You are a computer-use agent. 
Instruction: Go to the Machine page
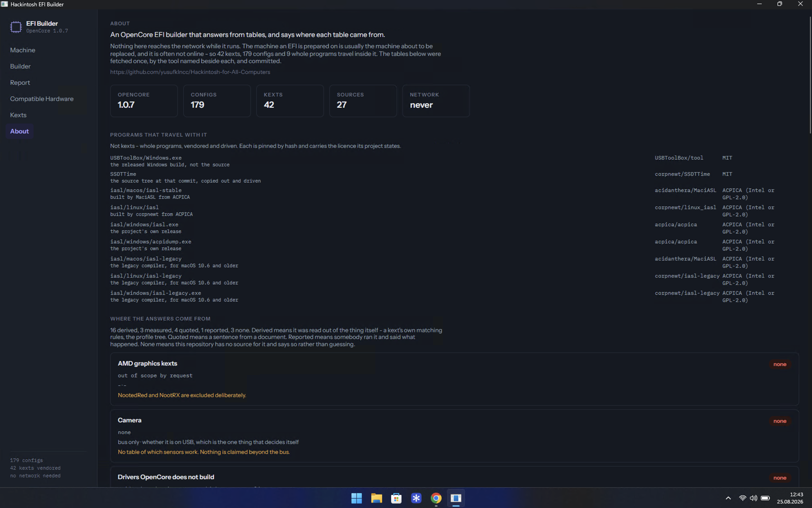(x=23, y=50)
